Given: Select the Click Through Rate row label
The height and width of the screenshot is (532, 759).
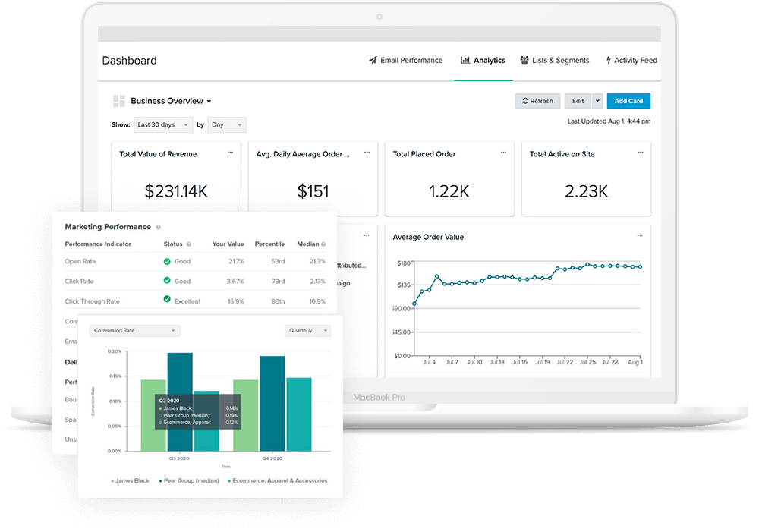Looking at the screenshot, I should click(92, 301).
